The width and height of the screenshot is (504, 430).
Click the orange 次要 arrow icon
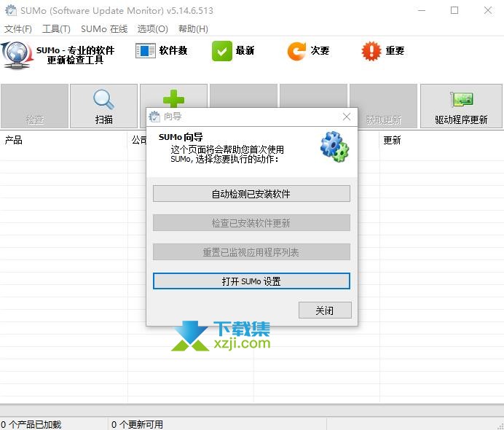296,51
